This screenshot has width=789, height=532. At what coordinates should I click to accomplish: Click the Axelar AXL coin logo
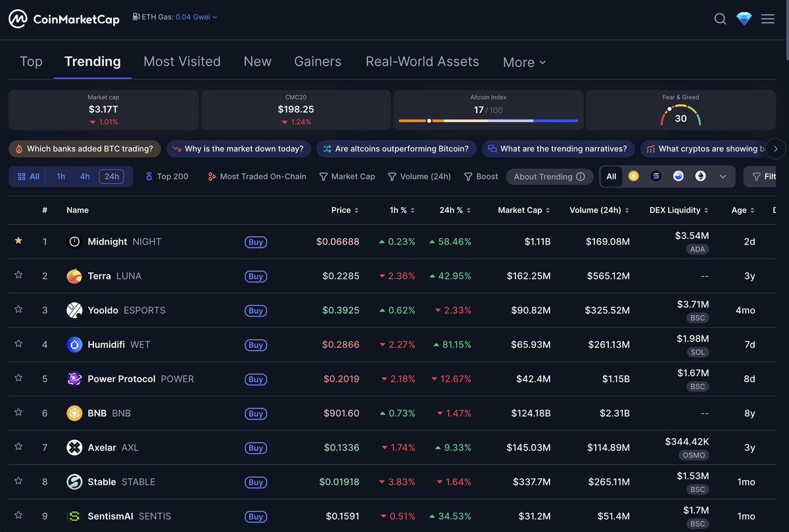(74, 447)
